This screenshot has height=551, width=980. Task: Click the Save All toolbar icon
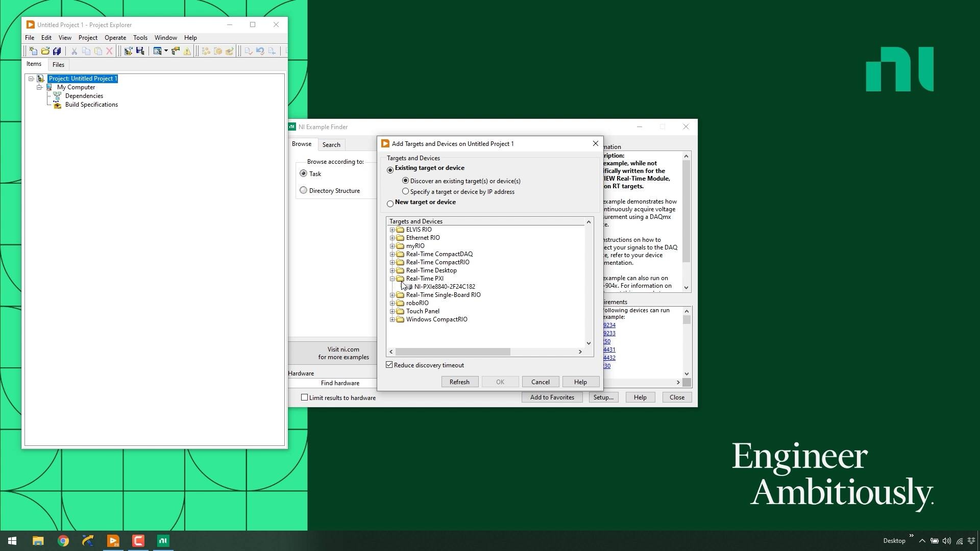point(57,51)
